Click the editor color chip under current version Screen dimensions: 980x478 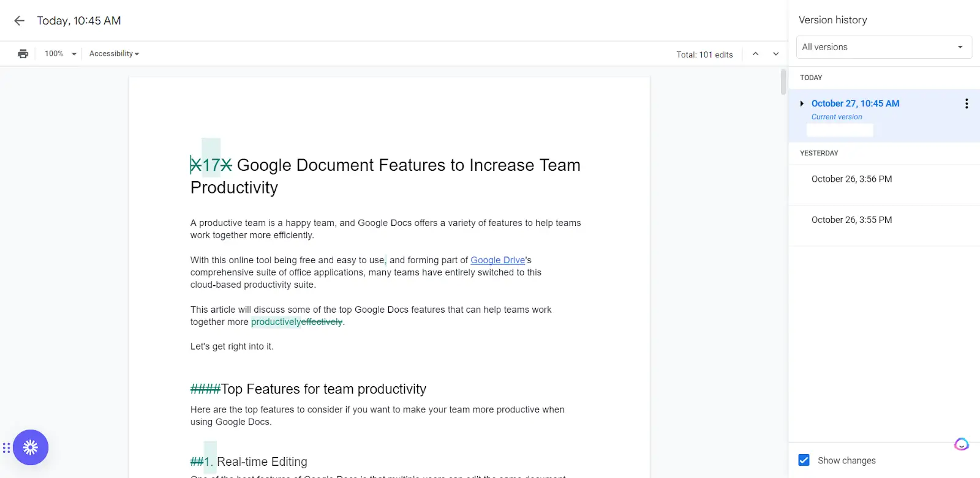(840, 130)
